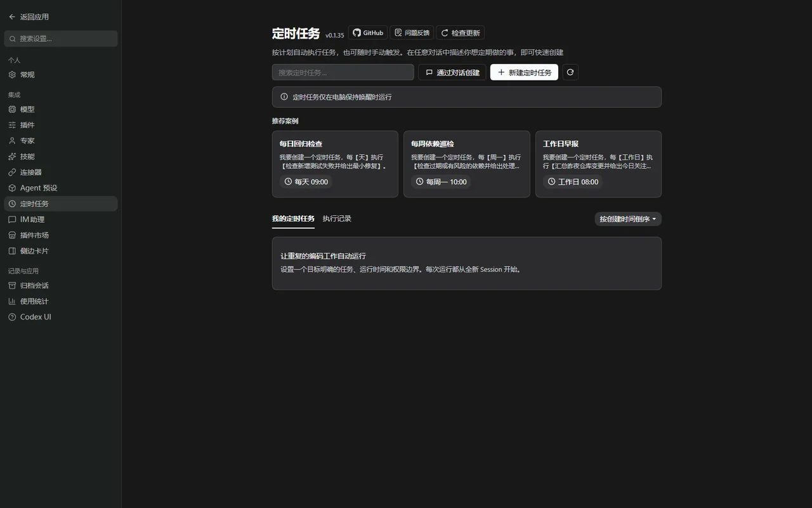Click the 使用统计 bar chart icon

[x=12, y=301]
